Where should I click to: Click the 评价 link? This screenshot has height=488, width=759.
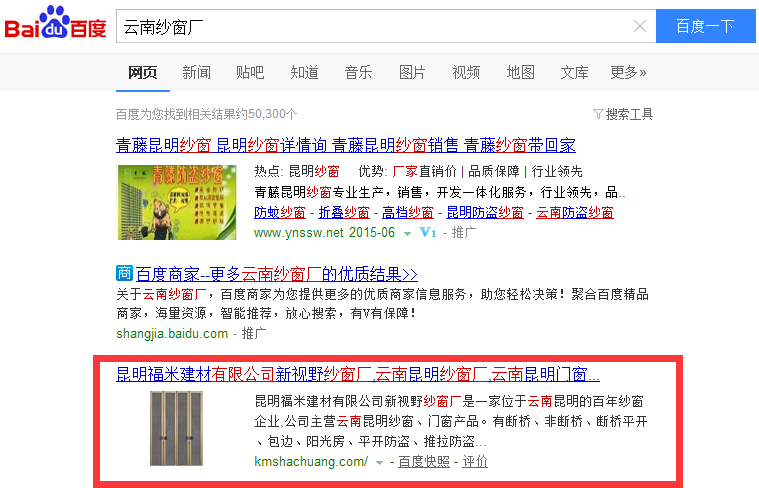(475, 462)
